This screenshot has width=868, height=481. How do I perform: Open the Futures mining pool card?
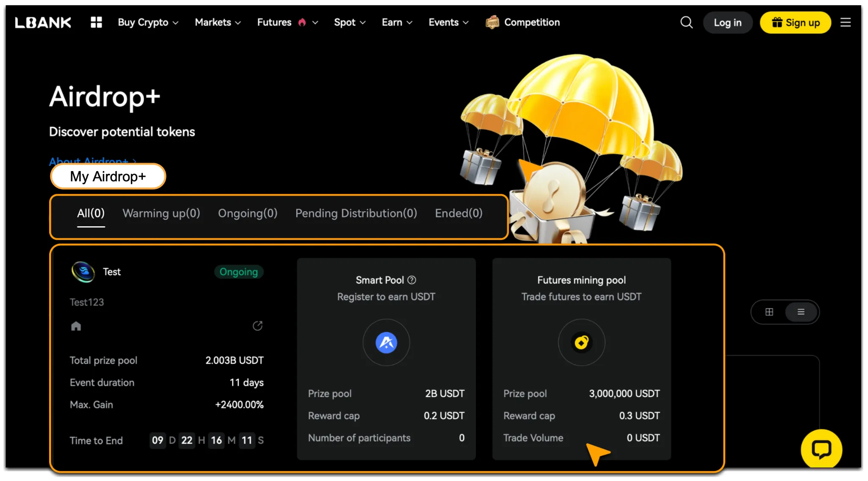click(x=581, y=359)
